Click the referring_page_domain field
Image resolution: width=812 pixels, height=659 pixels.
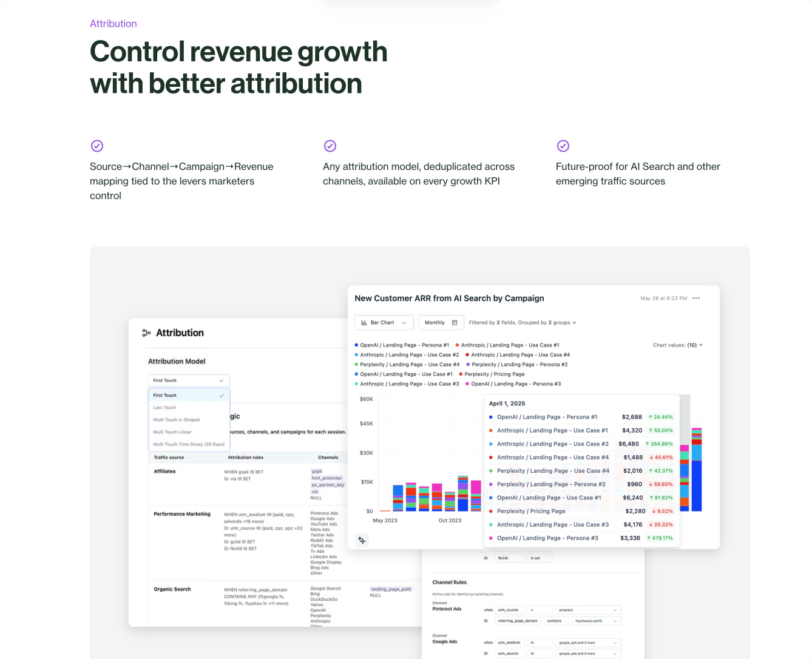click(518, 621)
